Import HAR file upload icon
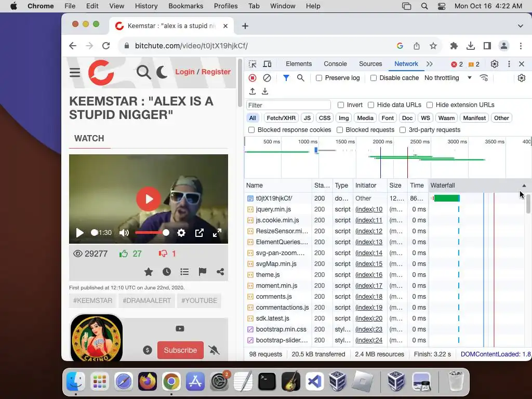 252,91
